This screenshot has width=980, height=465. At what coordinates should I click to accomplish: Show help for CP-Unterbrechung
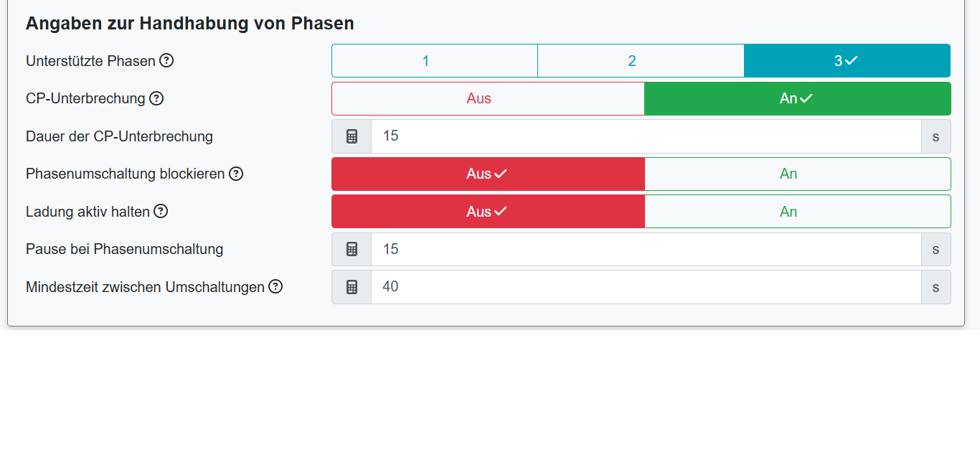coord(156,98)
